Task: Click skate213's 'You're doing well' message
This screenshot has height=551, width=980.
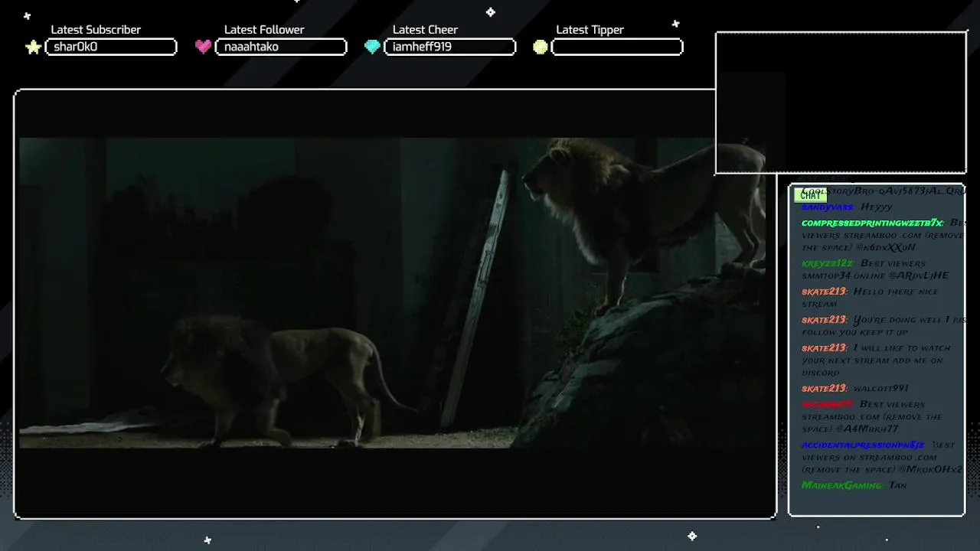Action: pyautogui.click(x=884, y=326)
